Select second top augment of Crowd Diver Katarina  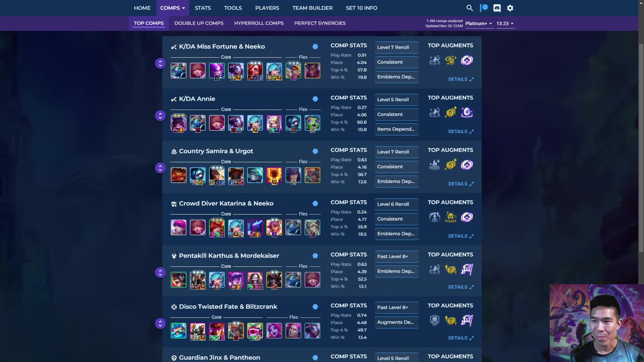coord(451,217)
